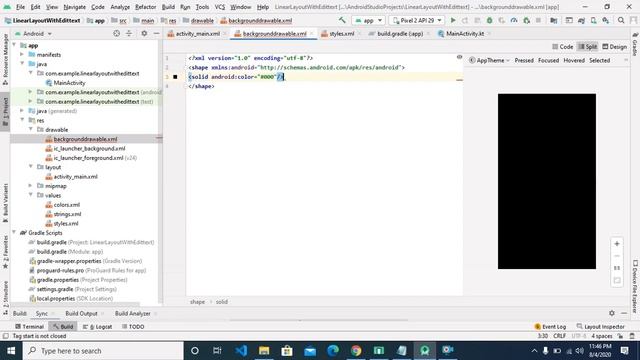Click the Stop run square icon
Viewport: 640px width, 360px height.
click(538, 20)
